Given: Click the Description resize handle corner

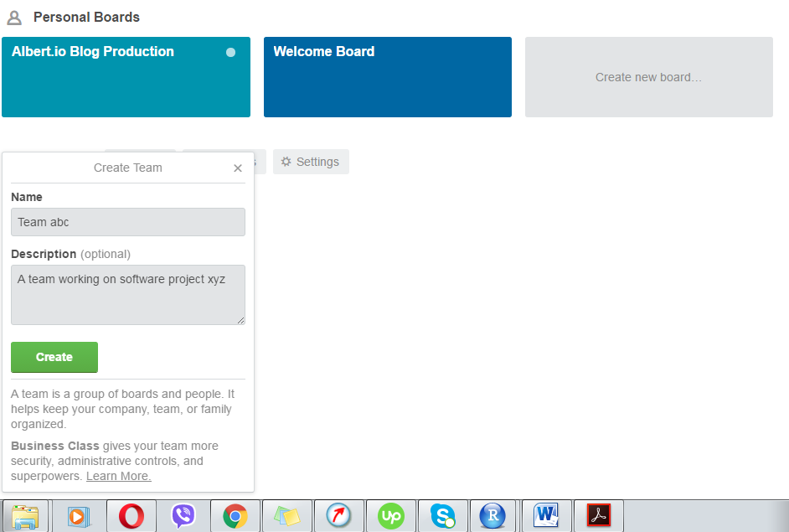Looking at the screenshot, I should [x=240, y=320].
